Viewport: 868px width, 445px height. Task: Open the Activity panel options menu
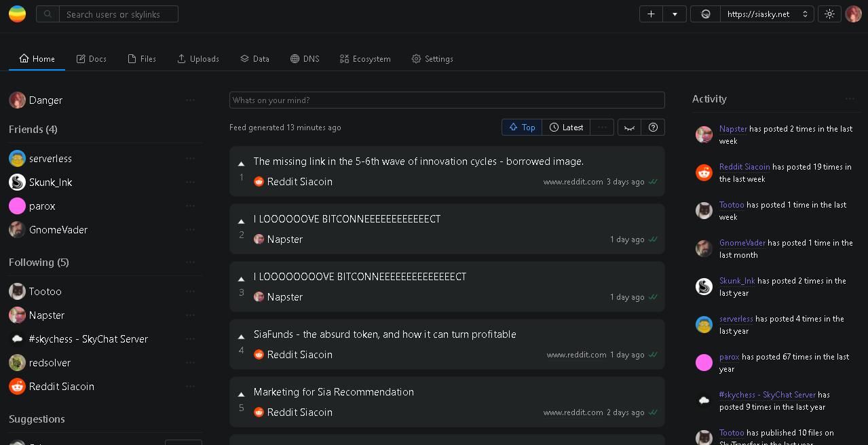(x=850, y=99)
